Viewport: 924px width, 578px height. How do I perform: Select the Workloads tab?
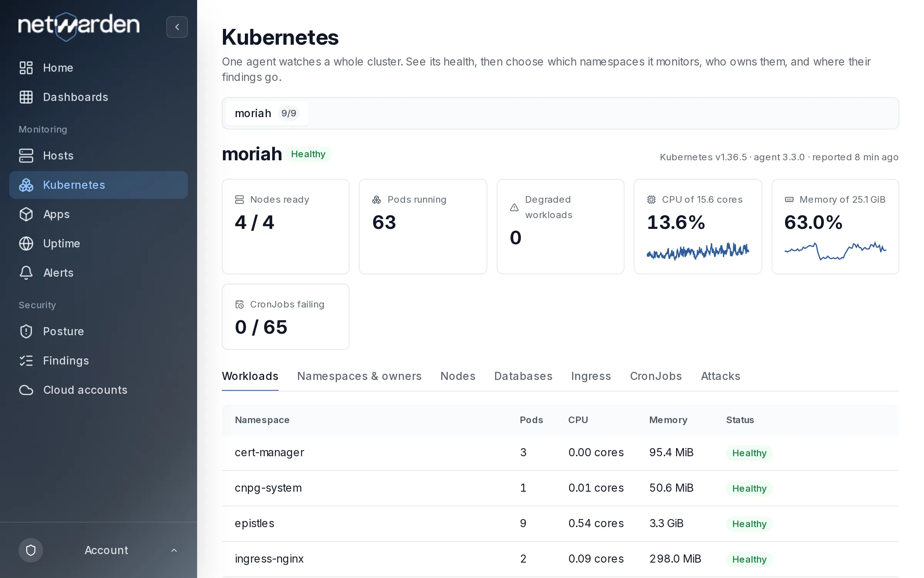click(x=250, y=376)
